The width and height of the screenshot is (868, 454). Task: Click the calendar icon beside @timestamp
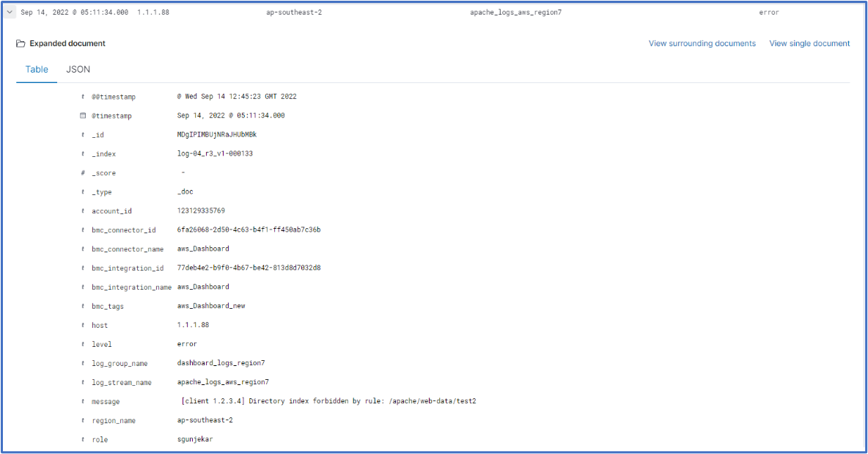pos(83,115)
